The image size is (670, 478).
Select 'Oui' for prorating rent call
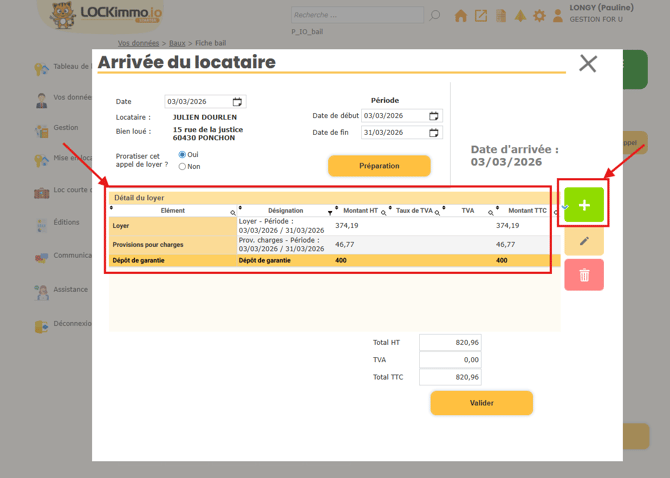tap(182, 155)
